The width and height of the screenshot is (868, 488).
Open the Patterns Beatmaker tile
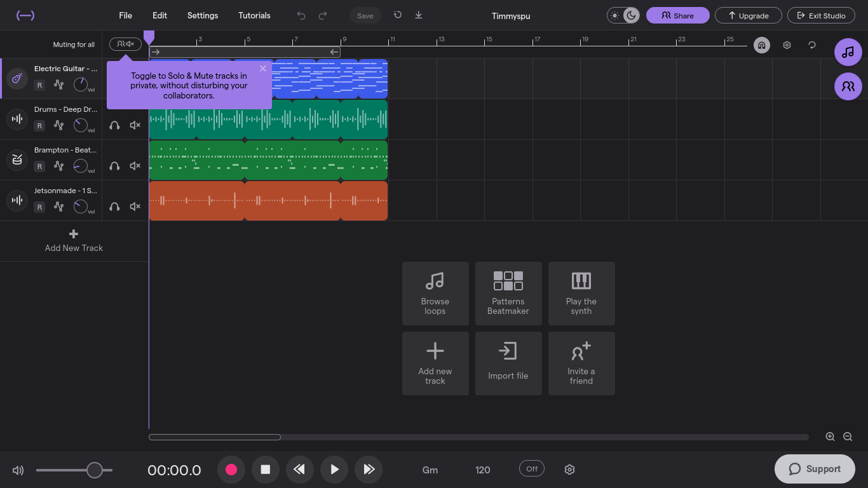coord(508,294)
